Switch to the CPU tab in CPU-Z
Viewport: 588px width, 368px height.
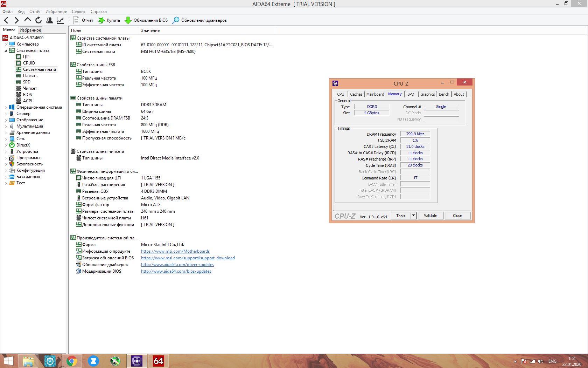[341, 94]
